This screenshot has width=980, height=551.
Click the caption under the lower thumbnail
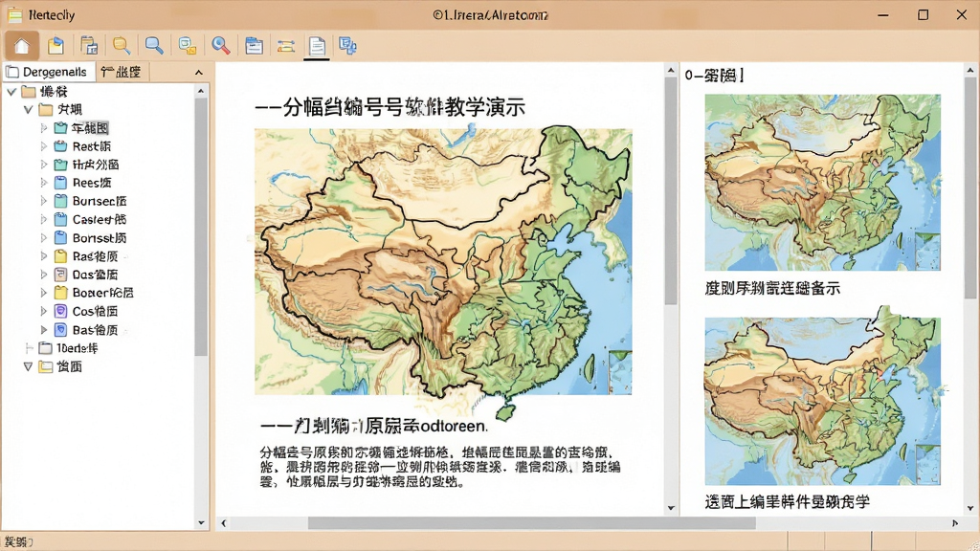[788, 501]
